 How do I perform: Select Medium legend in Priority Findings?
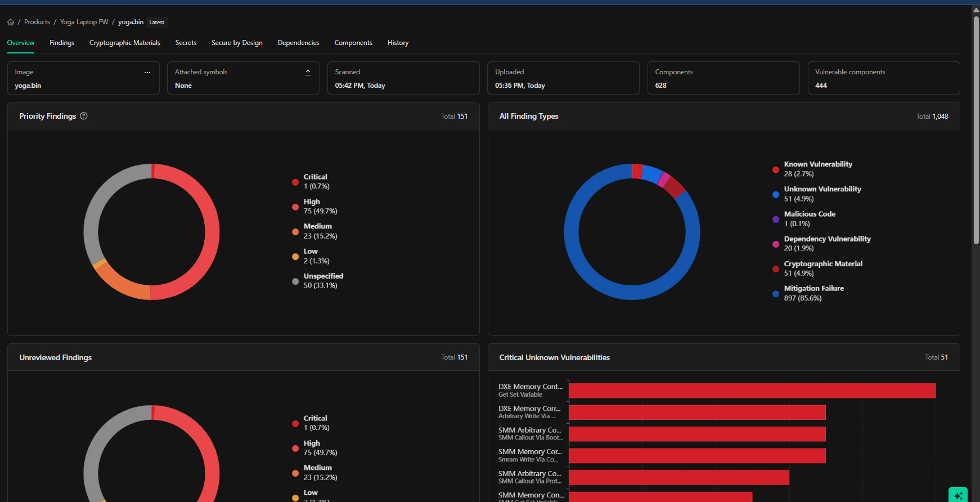pyautogui.click(x=314, y=231)
